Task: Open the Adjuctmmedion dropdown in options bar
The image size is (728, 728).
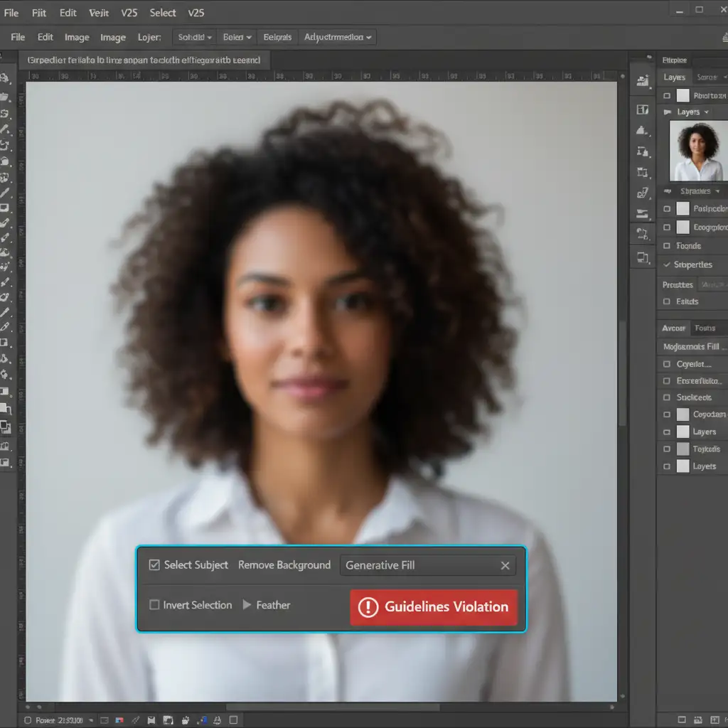Action: click(x=338, y=37)
